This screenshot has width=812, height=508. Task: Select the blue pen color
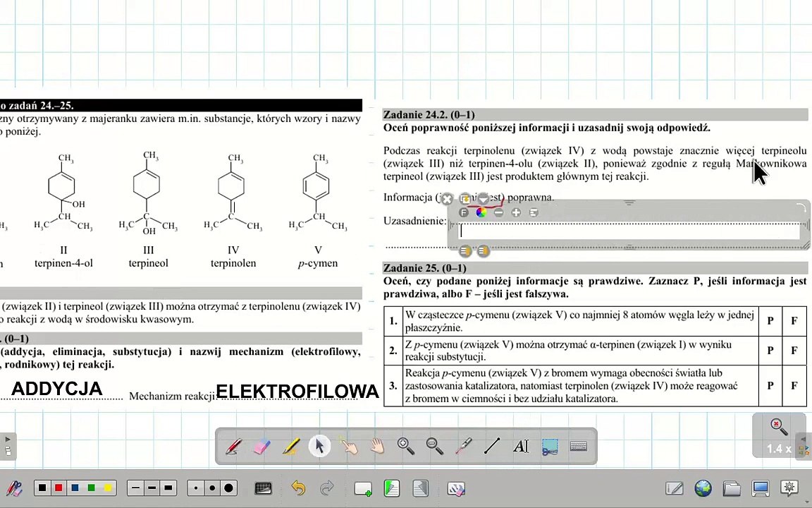coord(75,488)
